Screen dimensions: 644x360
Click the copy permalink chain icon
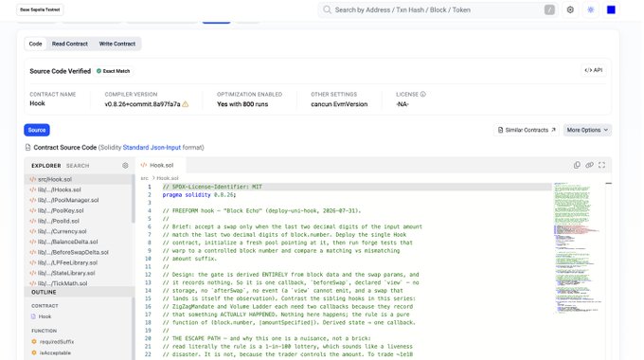[x=589, y=165]
